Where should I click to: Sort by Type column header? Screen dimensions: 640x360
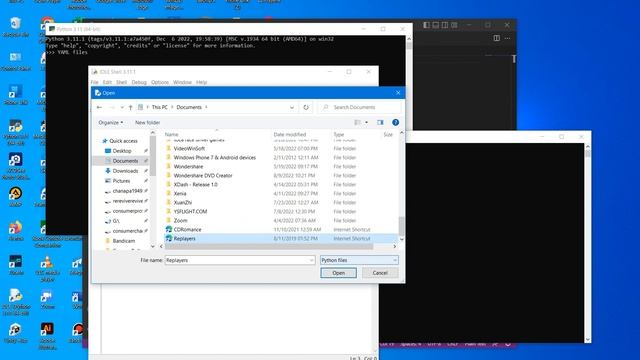click(339, 134)
